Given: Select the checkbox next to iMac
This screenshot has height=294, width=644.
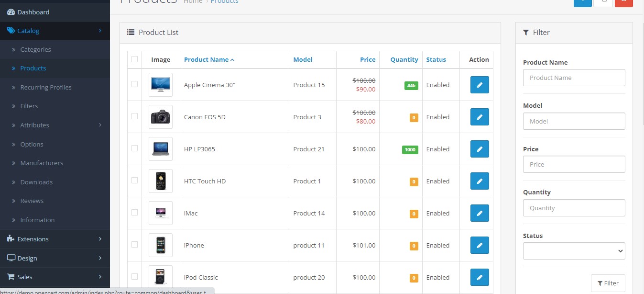Looking at the screenshot, I should click(x=134, y=213).
